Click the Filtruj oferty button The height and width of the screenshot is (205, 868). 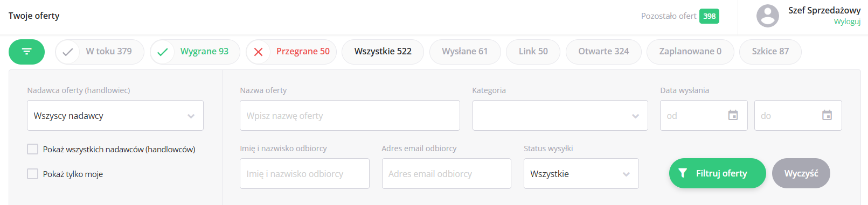(717, 173)
